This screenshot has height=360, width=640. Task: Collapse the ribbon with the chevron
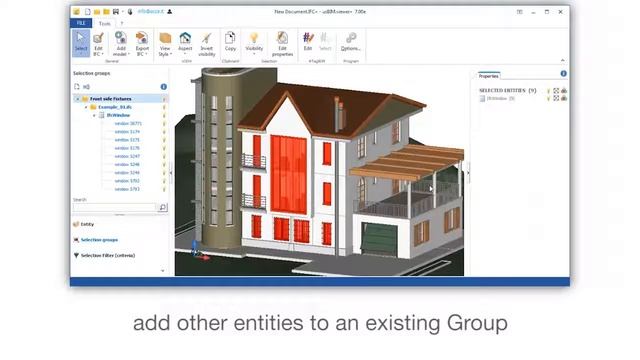pos(562,60)
